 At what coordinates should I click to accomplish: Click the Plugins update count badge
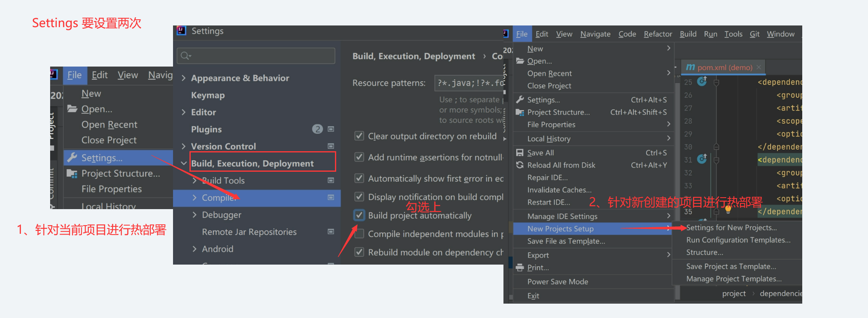click(x=317, y=129)
